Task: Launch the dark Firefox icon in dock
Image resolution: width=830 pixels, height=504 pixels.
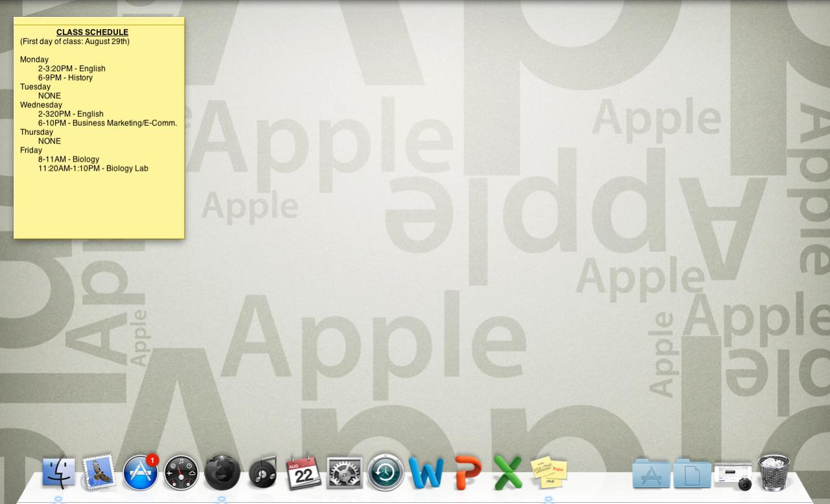Action: [x=222, y=472]
